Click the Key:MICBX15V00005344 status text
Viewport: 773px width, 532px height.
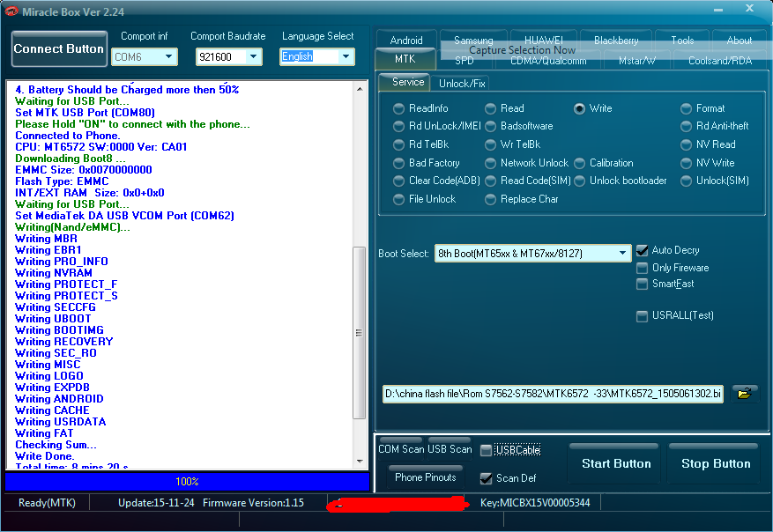[x=535, y=503]
